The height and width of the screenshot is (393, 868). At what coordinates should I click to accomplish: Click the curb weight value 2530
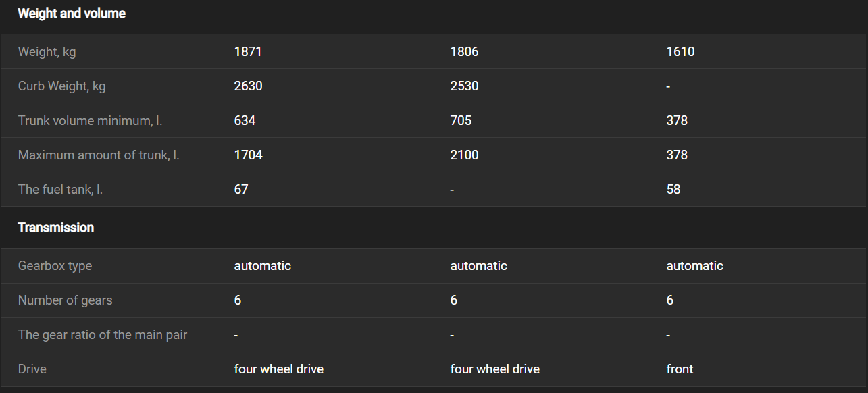pos(465,86)
